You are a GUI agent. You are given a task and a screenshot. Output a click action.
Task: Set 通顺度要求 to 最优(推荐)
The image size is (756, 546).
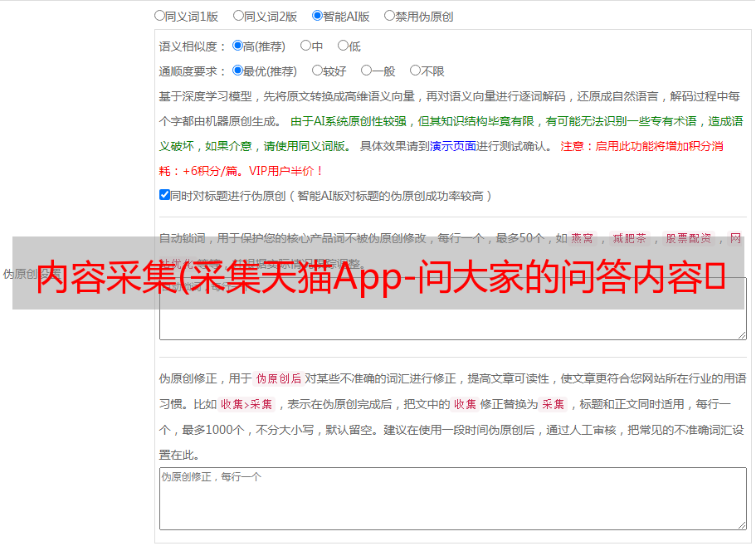pos(237,71)
